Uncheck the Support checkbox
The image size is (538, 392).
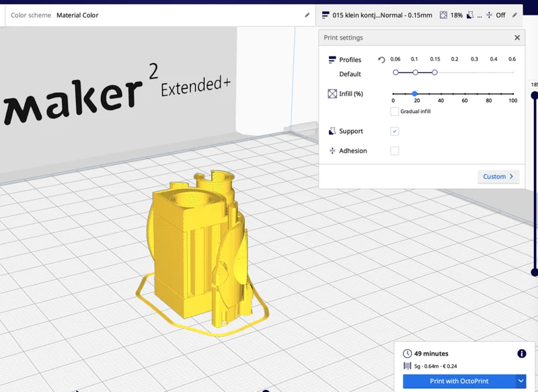click(x=395, y=131)
